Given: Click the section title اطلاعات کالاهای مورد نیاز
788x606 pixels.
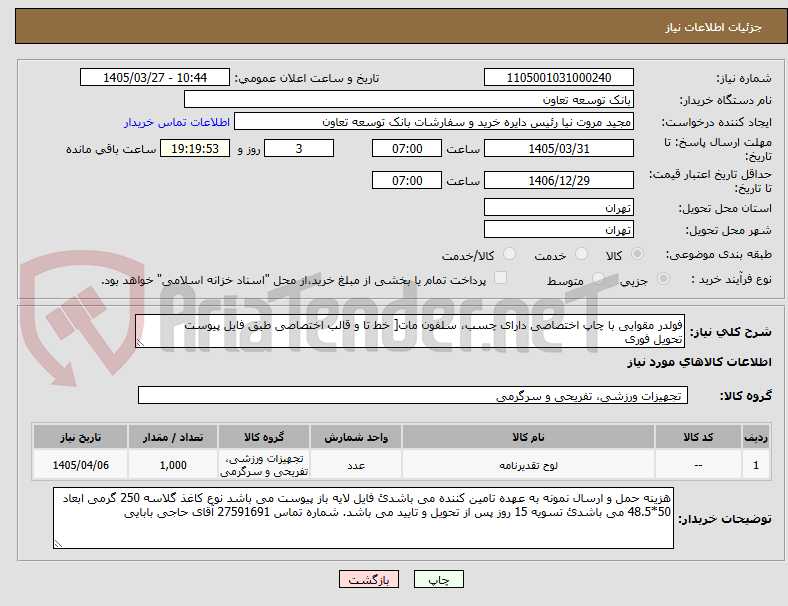Looking at the screenshot, I should [699, 362].
